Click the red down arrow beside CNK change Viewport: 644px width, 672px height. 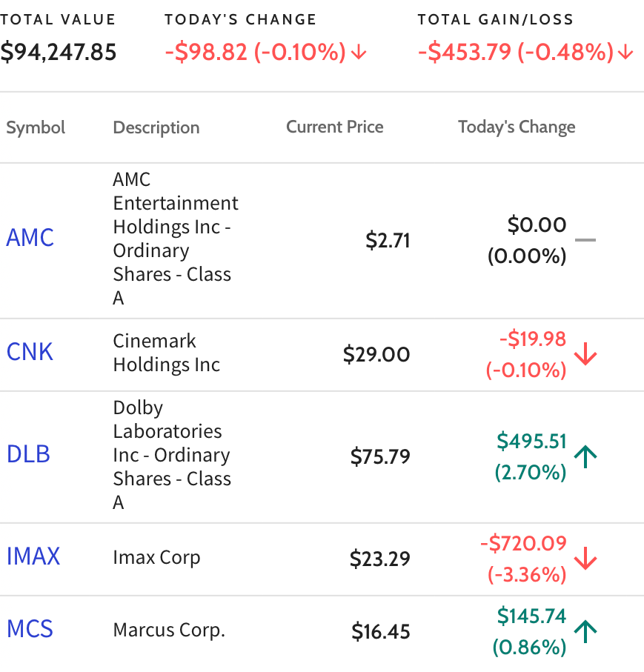(585, 353)
